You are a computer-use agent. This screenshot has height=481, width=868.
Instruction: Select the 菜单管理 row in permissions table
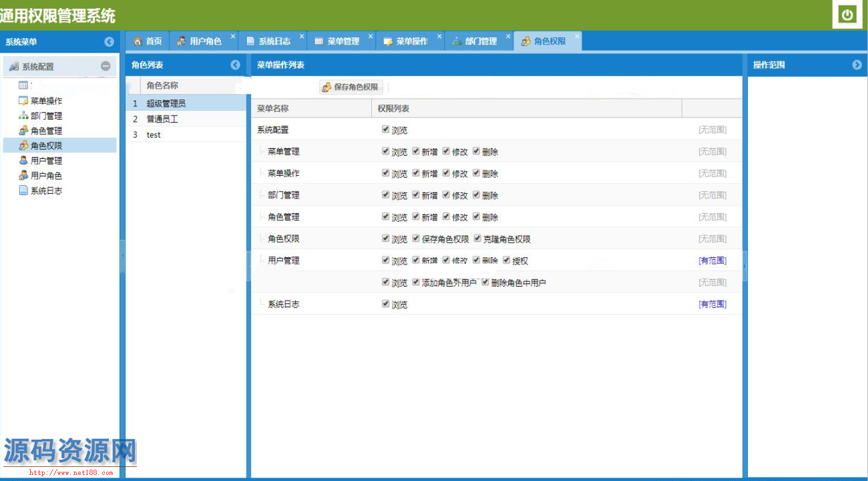point(496,152)
